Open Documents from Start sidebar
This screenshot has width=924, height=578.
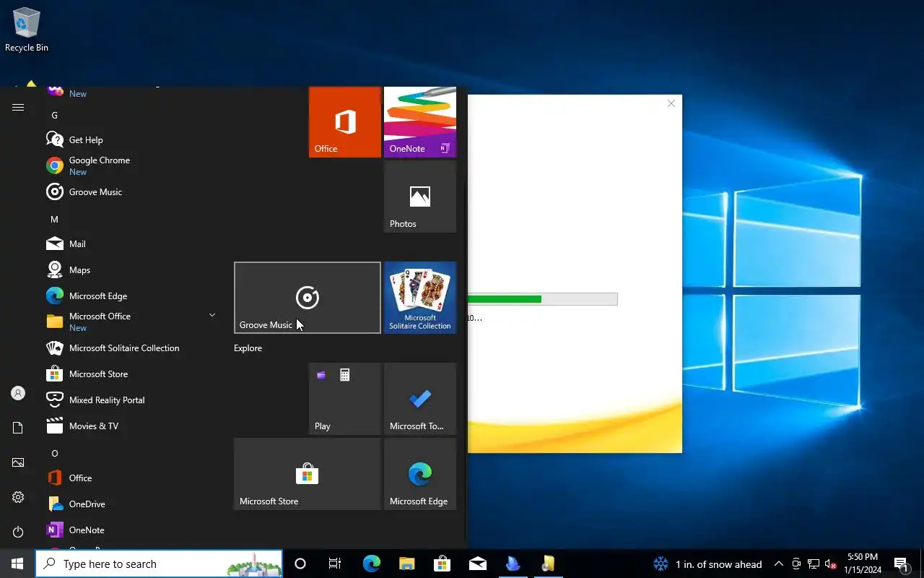pos(18,428)
